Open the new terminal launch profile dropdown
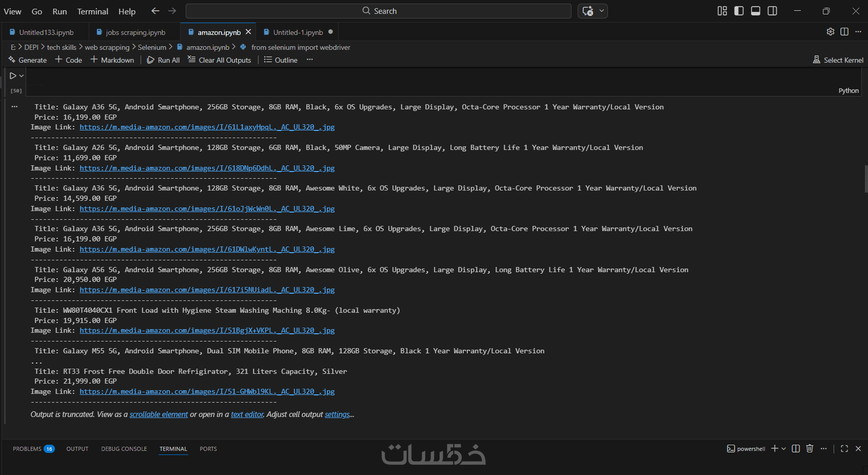Viewport: 868px width, 475px height. [783, 449]
